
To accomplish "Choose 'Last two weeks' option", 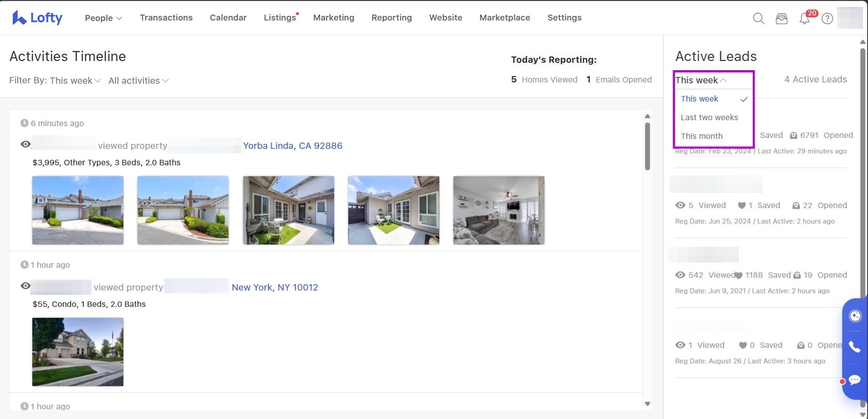I will pos(709,118).
